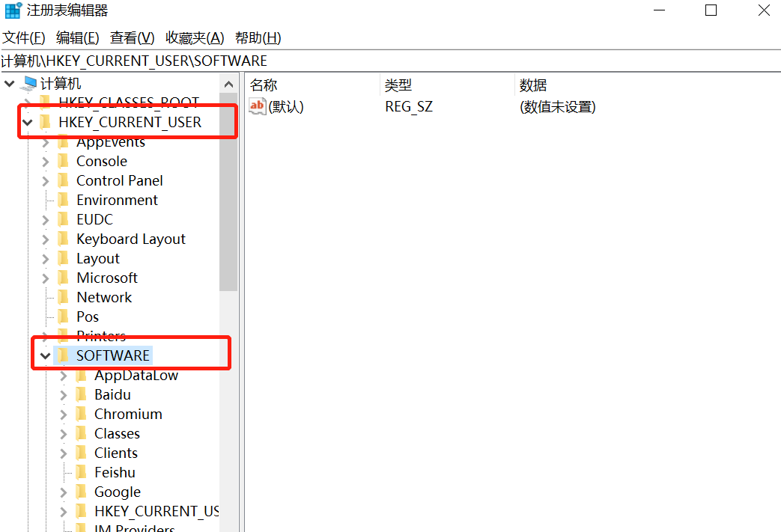Image resolution: width=781 pixels, height=532 pixels.
Task: Expand the Chromium registry key
Action: [x=64, y=413]
